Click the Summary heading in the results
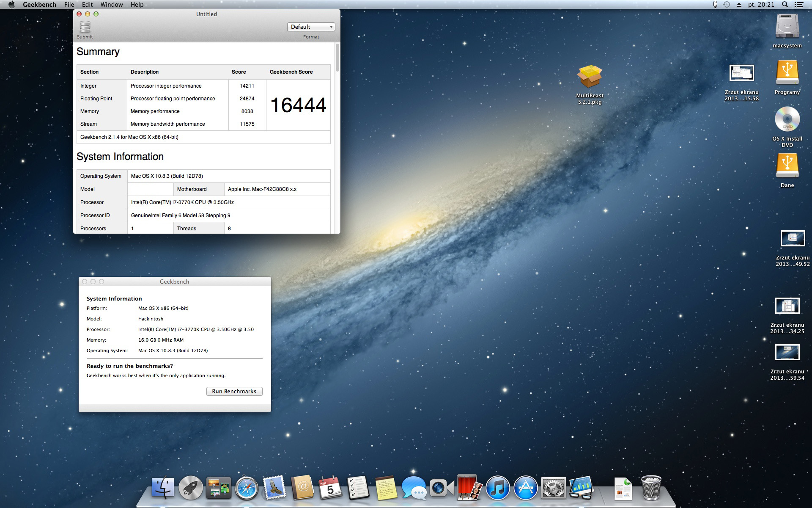The height and width of the screenshot is (508, 812). coord(98,52)
